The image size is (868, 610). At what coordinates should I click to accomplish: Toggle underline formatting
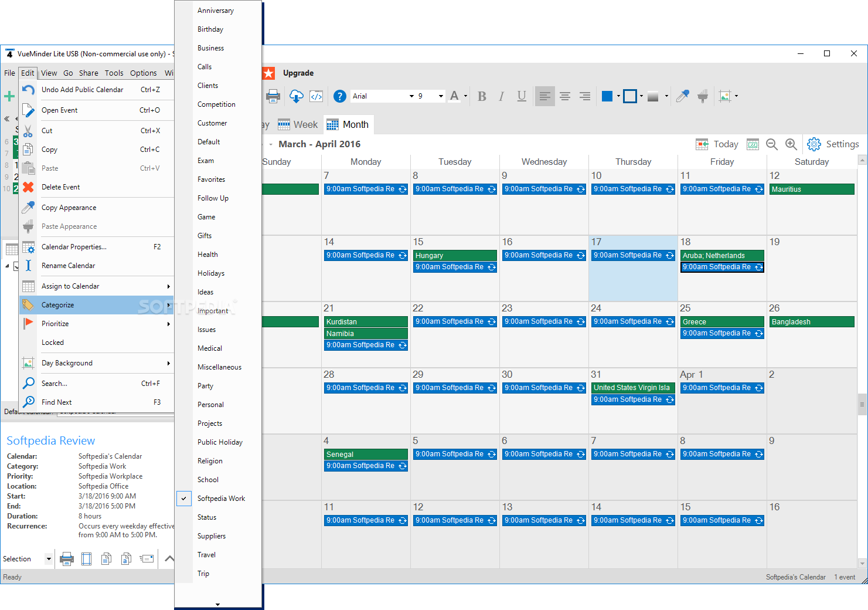(522, 96)
